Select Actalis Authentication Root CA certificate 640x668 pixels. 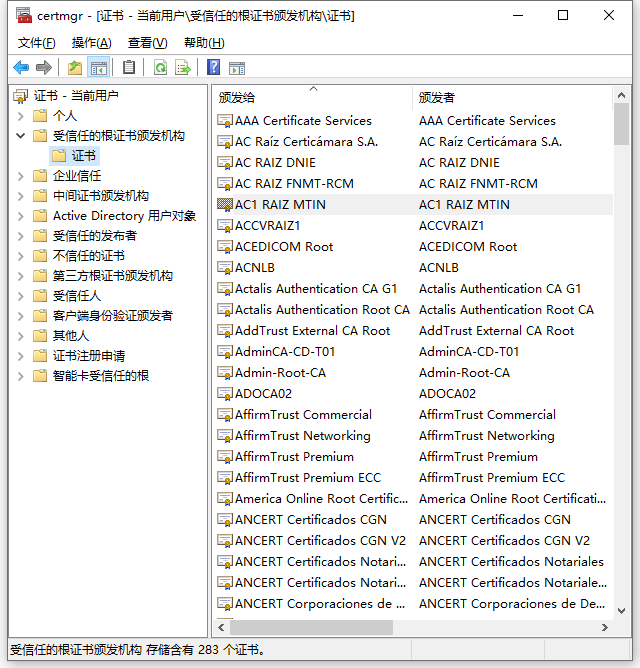[x=322, y=309]
